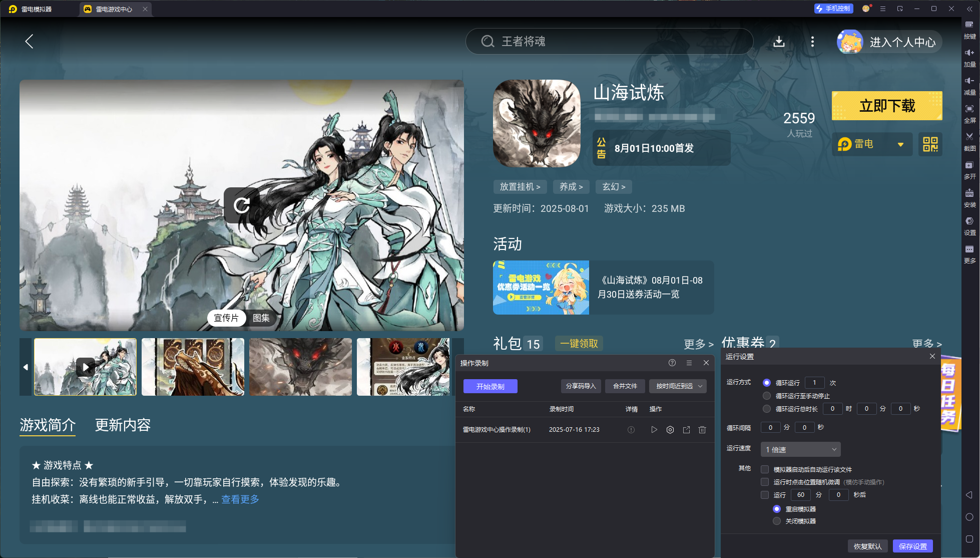
Task: Delete the recording with trash icon
Action: click(x=702, y=430)
